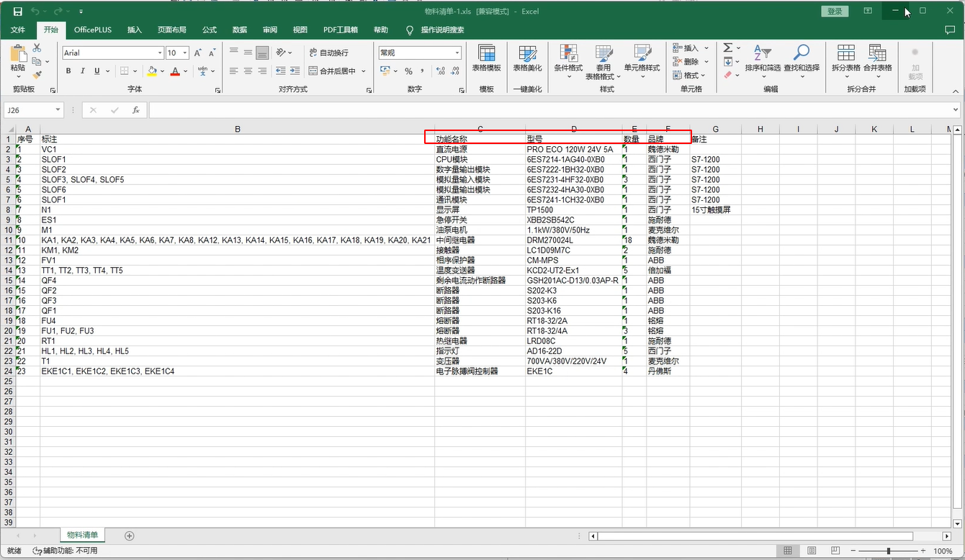Select the 物料清单 sheet tab
The width and height of the screenshot is (965, 560).
click(83, 535)
